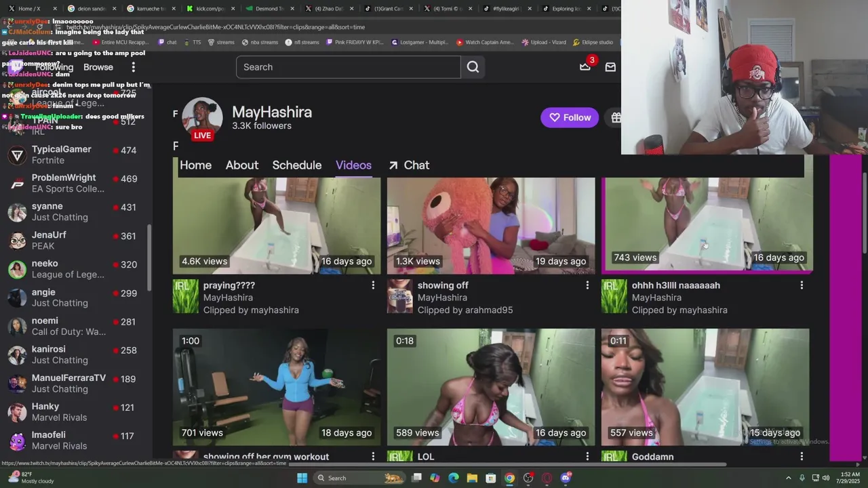The width and height of the screenshot is (868, 488).
Task: Click Just Chatting category icon beside 'showing off'
Action: tap(400, 296)
